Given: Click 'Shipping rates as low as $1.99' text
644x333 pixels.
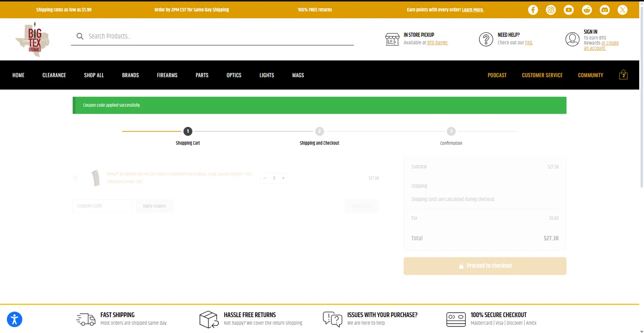Looking at the screenshot, I should click(64, 10).
